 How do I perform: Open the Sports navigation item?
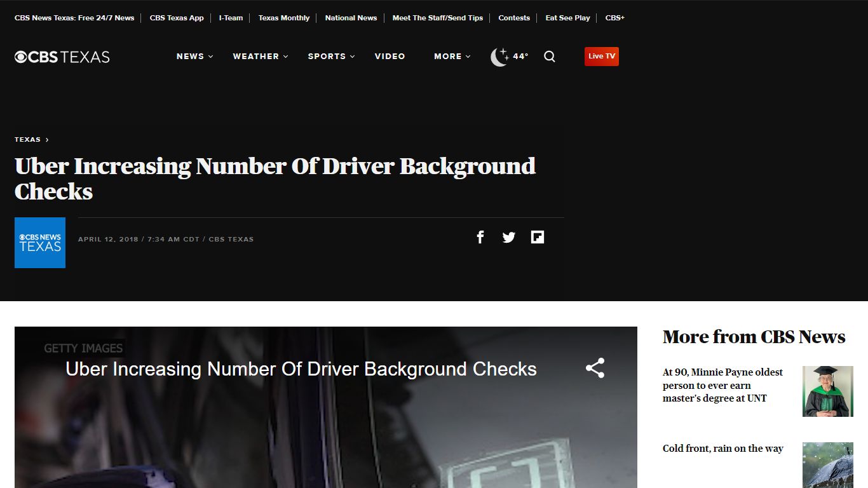coord(327,57)
